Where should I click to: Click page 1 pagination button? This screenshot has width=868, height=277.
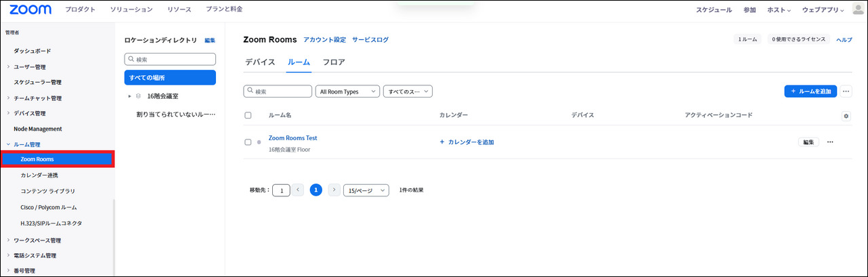pos(316,190)
